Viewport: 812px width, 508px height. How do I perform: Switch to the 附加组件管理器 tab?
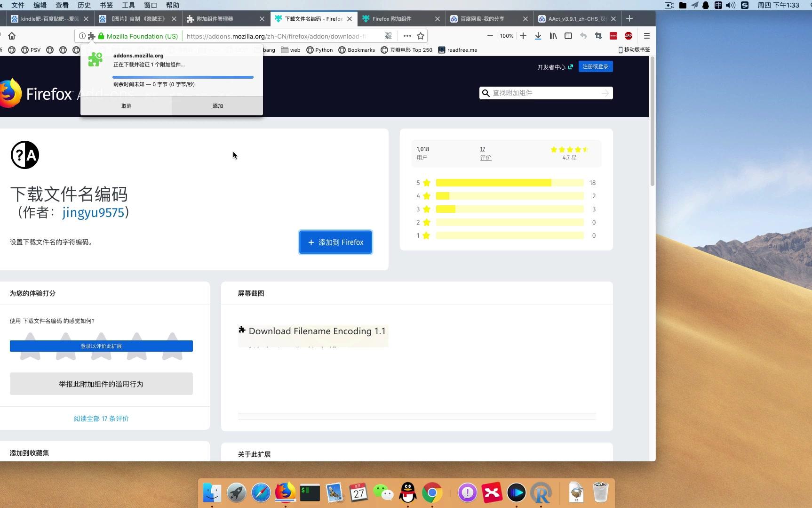coord(225,19)
